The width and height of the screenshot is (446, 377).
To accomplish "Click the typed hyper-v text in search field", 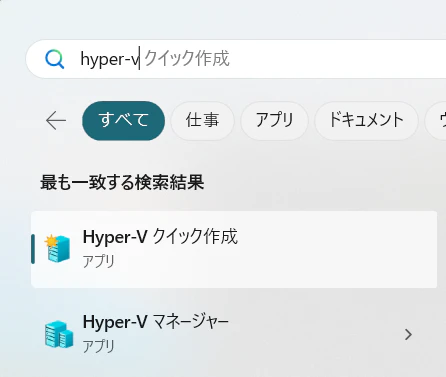I will 109,60.
